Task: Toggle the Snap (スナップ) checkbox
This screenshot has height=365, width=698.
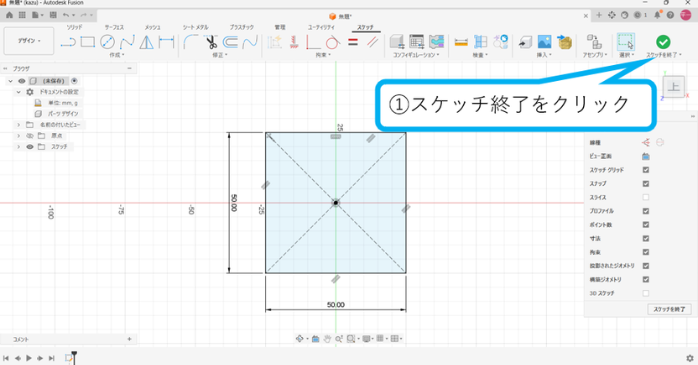Action: coord(645,183)
